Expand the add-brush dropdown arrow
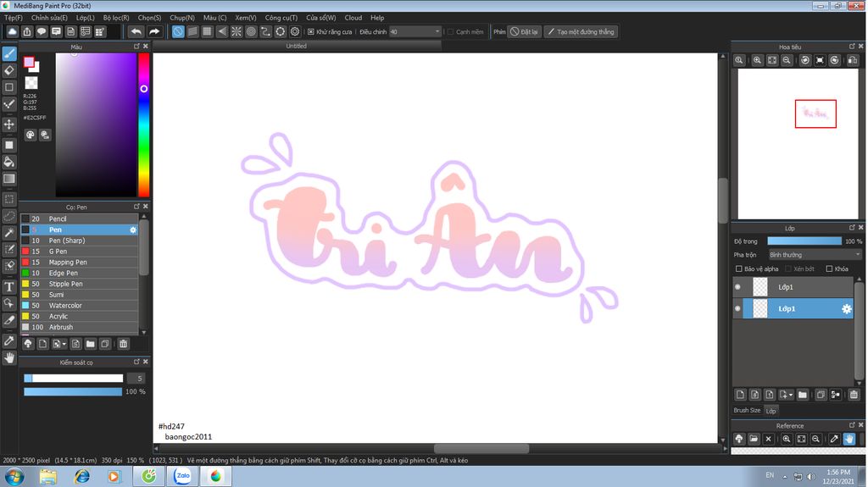The width and height of the screenshot is (868, 487). (x=64, y=344)
